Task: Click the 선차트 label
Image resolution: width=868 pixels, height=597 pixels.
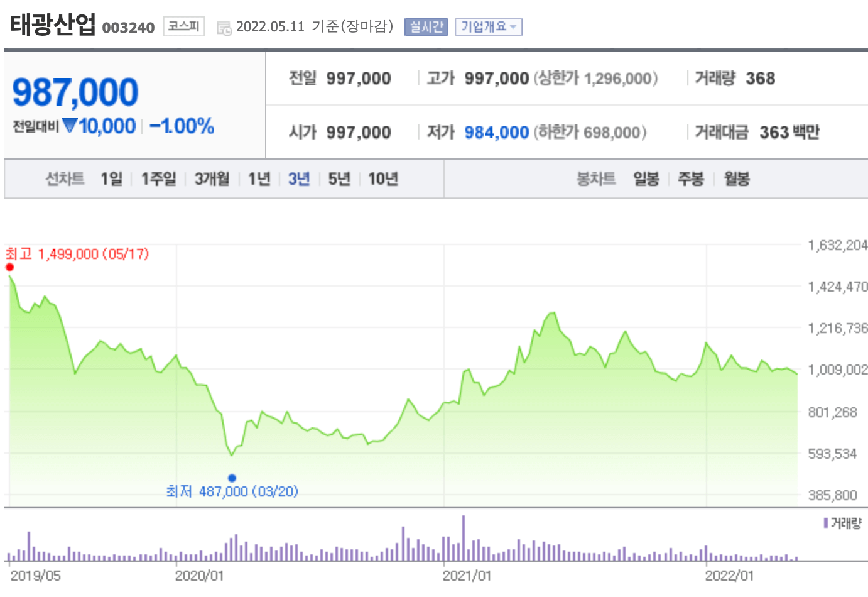Action: (x=65, y=179)
